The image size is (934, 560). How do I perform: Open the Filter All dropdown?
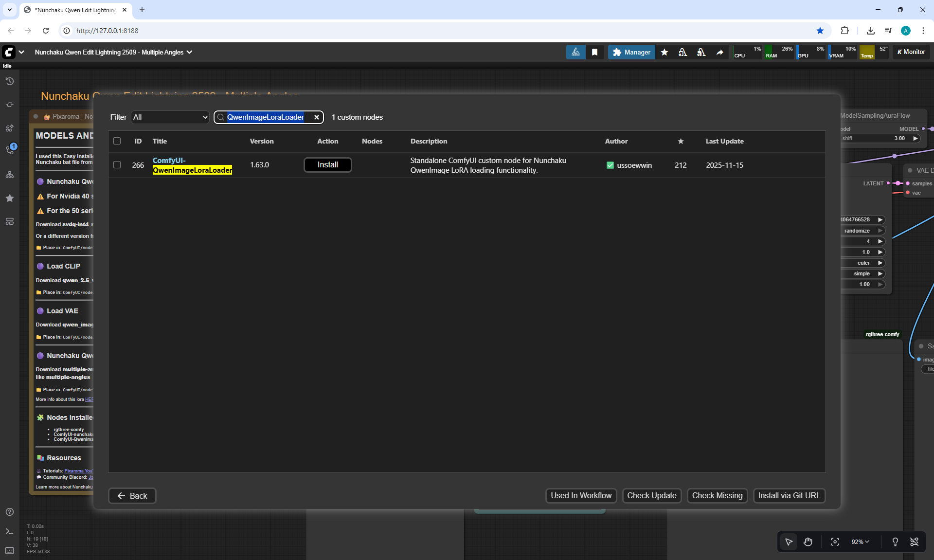pos(170,117)
